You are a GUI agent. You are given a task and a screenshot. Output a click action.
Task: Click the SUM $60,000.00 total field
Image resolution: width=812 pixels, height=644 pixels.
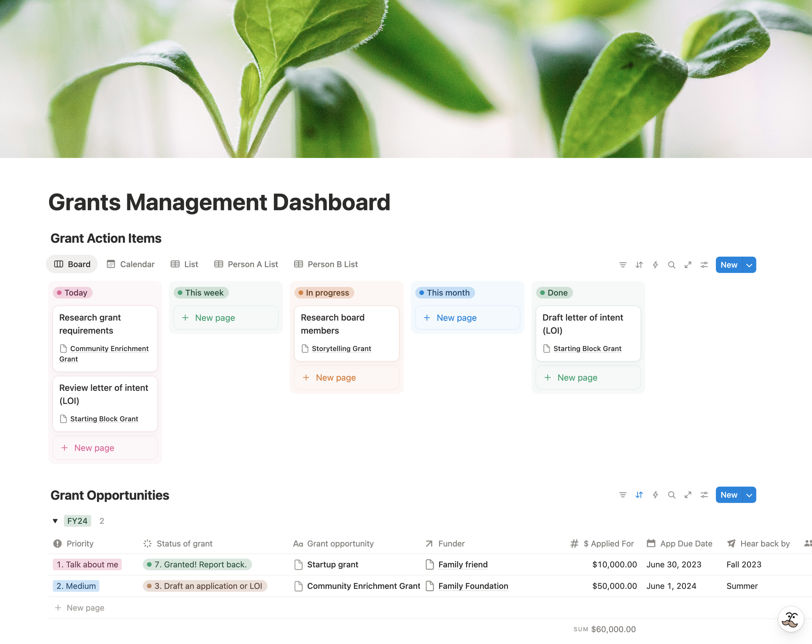[x=604, y=628]
